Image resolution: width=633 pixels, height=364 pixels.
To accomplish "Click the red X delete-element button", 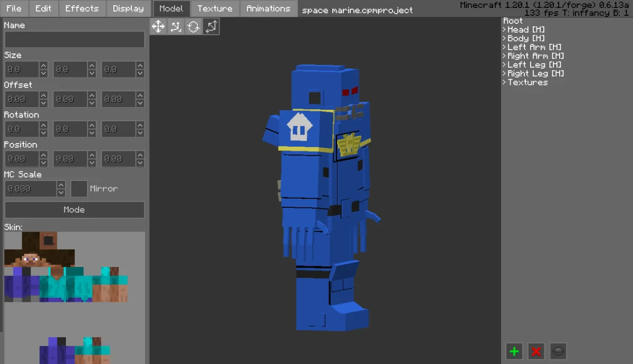I will click(536, 351).
